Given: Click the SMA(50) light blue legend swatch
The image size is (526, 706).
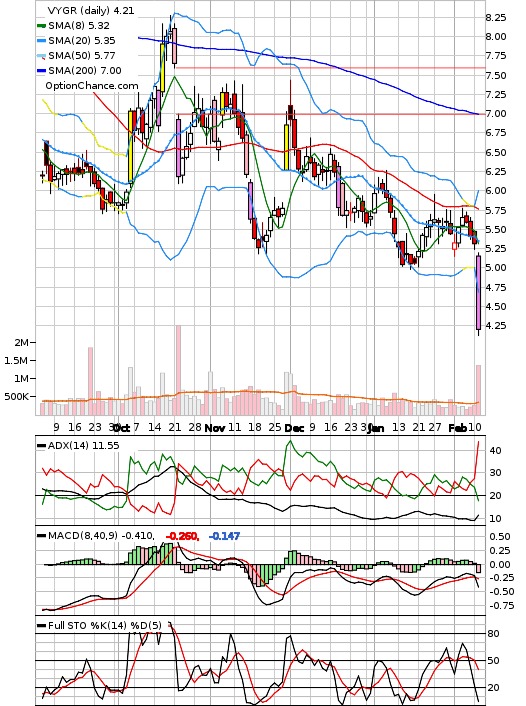Looking at the screenshot, I should pos(41,56).
